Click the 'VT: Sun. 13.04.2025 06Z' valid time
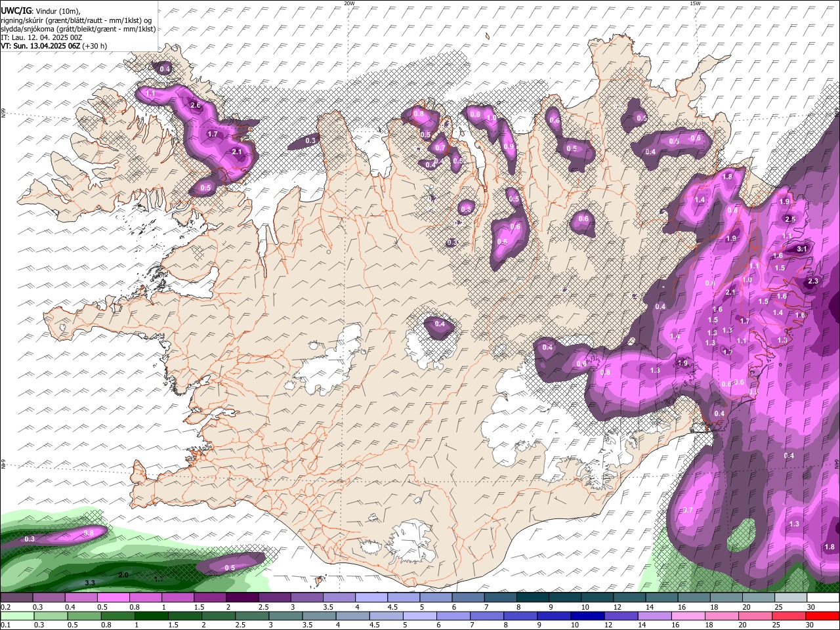840x630 pixels. tap(41, 46)
